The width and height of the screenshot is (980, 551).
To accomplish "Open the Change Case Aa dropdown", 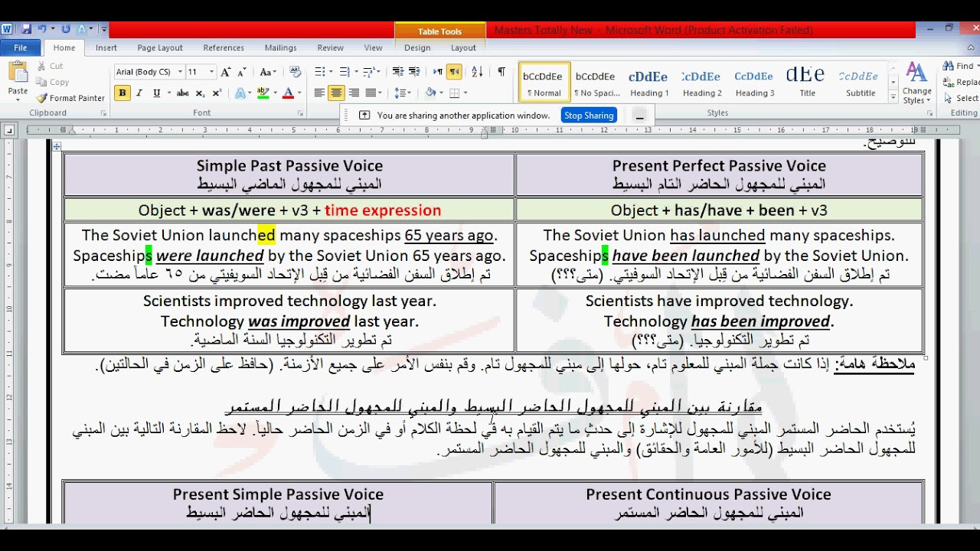I will [267, 72].
